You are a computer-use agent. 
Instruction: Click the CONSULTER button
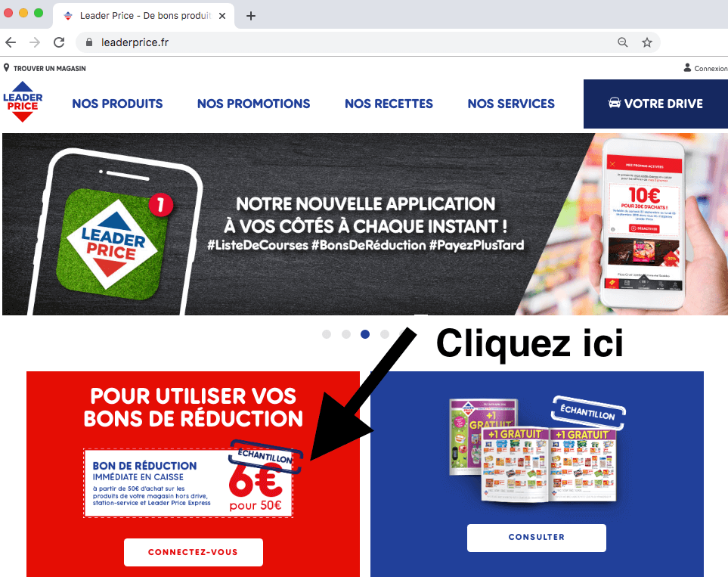pyautogui.click(x=536, y=538)
